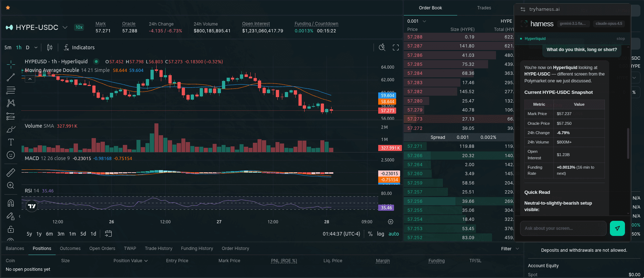The width and height of the screenshot is (644, 278).
Task: Toggle fullscreen chart mode
Action: pos(396,47)
